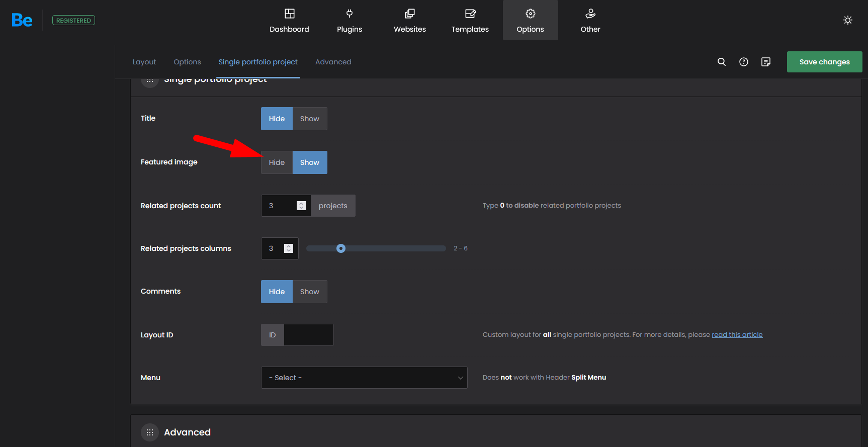Open the read this article link

737,335
